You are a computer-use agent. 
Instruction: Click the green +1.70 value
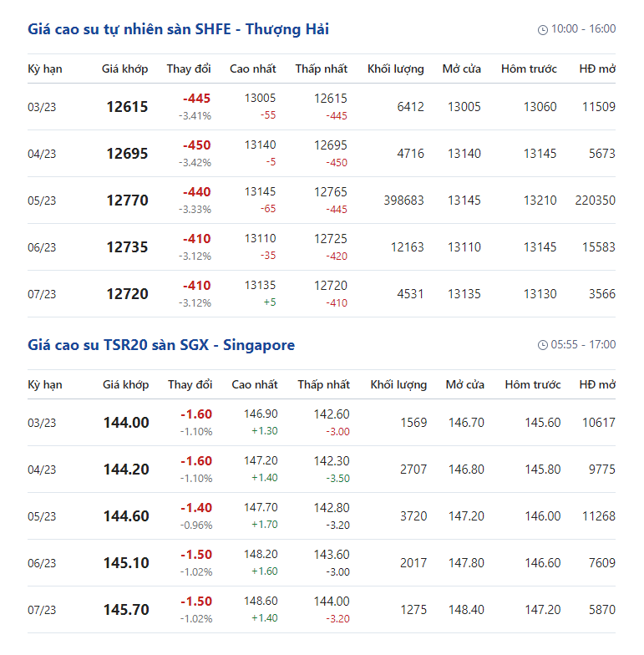pyautogui.click(x=264, y=525)
